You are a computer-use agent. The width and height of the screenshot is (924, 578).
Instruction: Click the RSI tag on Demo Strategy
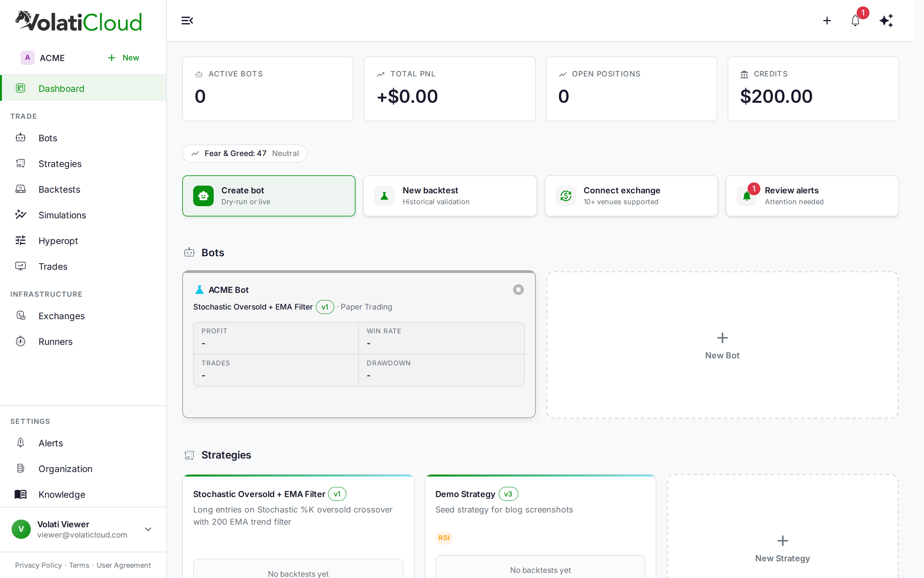point(444,538)
